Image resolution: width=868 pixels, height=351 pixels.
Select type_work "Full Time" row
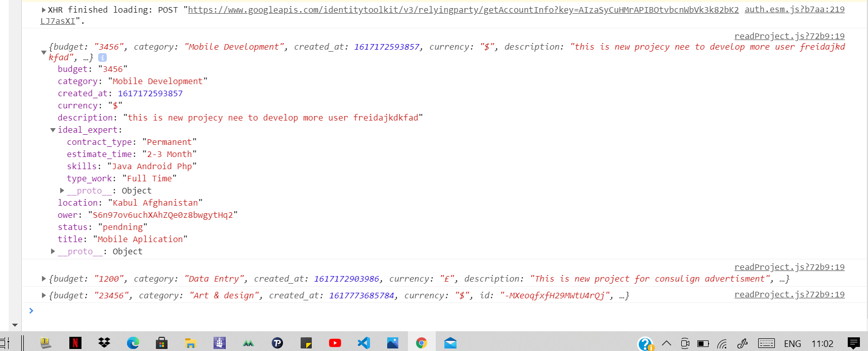click(122, 178)
